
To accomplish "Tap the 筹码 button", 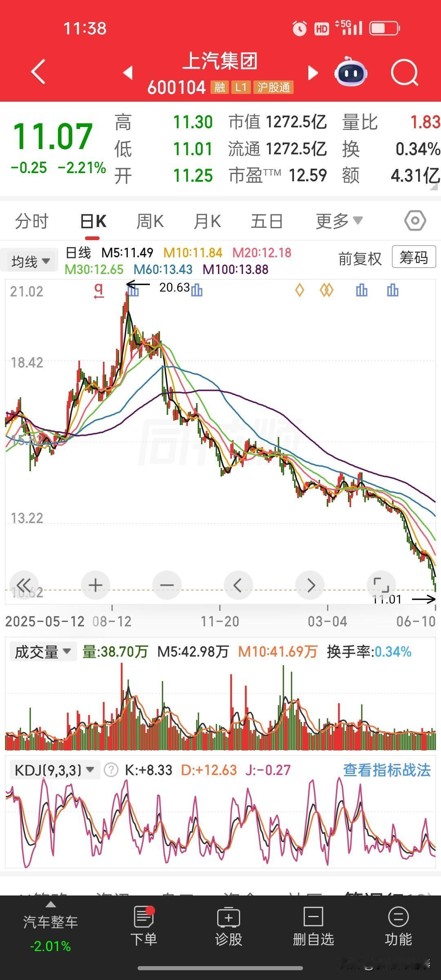I will [x=414, y=257].
